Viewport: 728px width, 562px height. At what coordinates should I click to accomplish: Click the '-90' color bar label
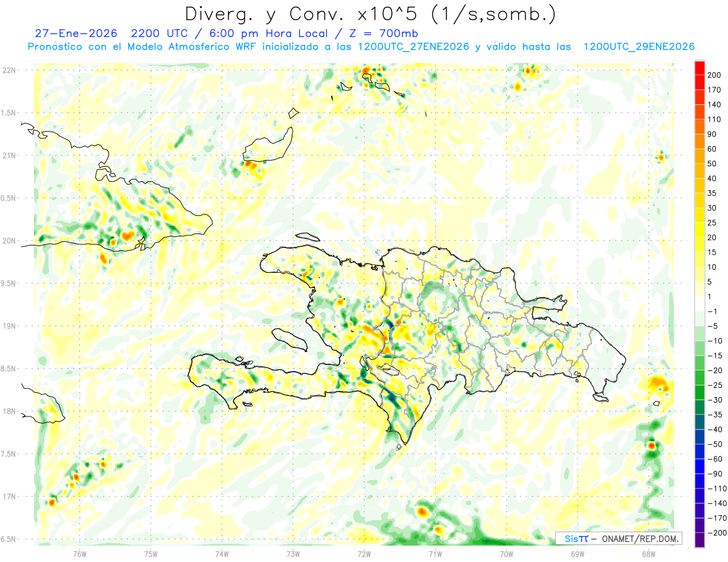tap(716, 473)
